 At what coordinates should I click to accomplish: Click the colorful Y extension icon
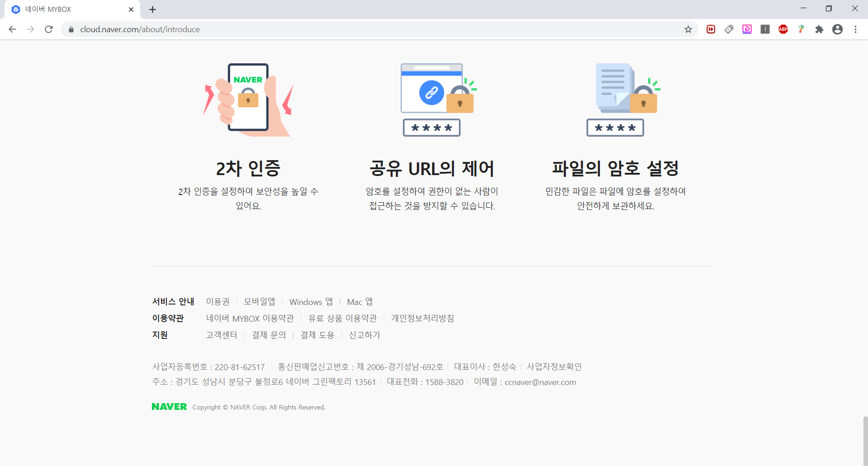(801, 29)
